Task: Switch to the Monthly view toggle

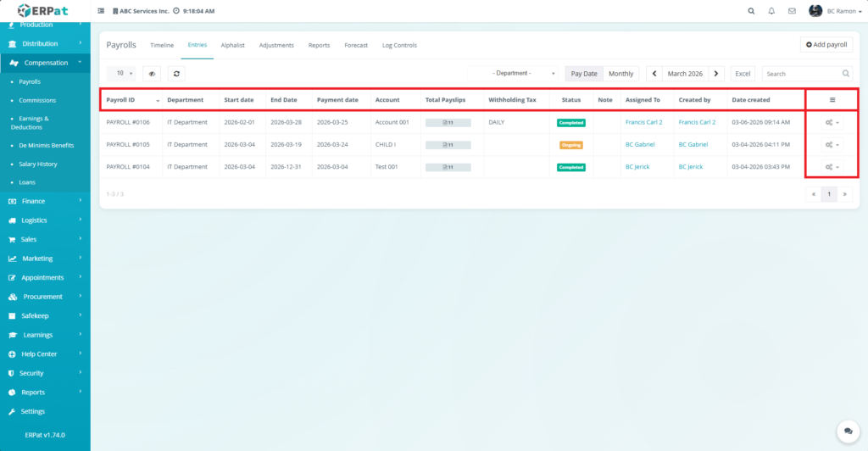Action: pos(620,74)
